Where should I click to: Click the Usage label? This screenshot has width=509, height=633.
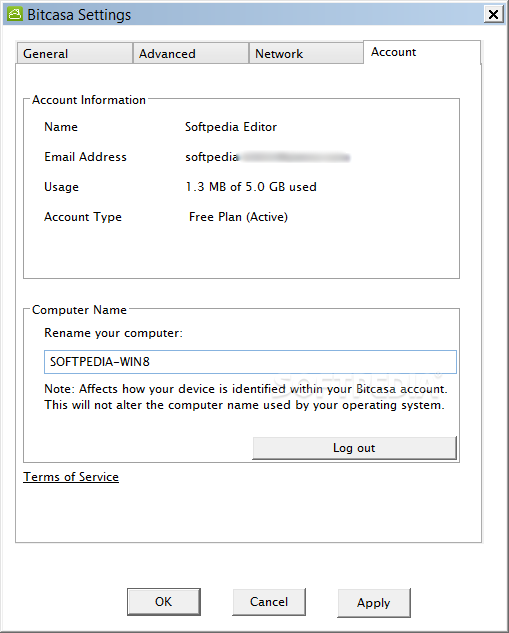pos(61,187)
